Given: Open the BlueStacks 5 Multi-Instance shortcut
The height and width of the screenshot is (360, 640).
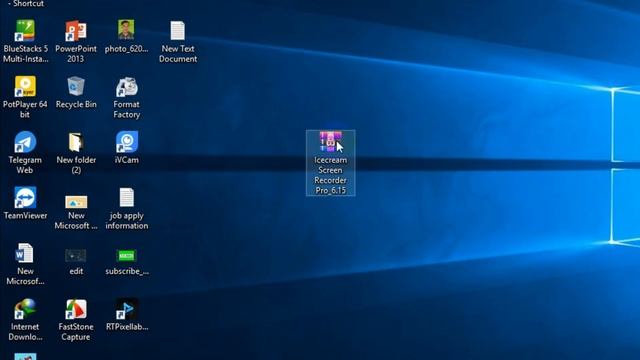Looking at the screenshot, I should 25,31.
